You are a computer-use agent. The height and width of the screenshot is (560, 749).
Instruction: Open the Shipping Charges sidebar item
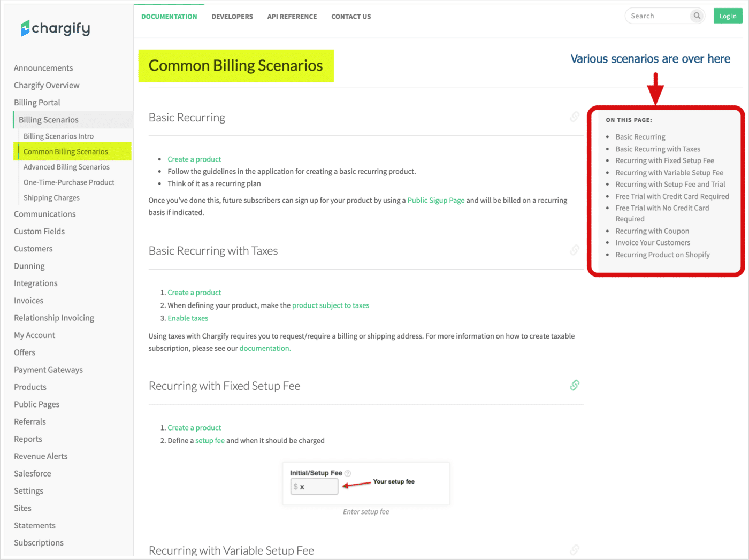coord(51,197)
